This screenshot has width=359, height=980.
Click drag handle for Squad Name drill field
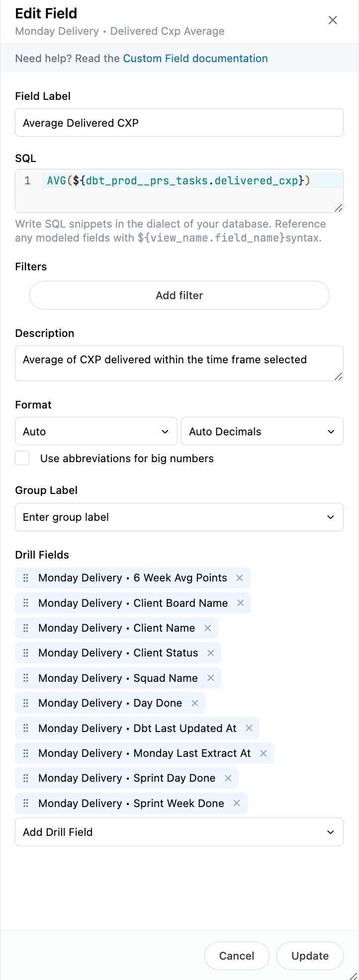tap(26, 678)
